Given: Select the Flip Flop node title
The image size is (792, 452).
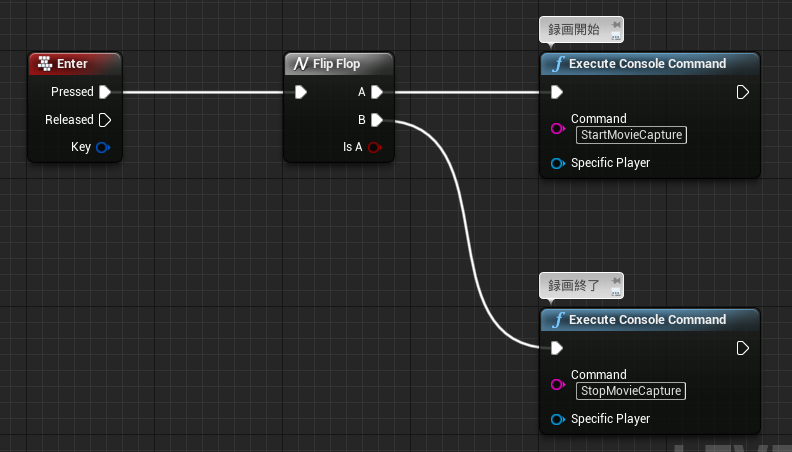Looking at the screenshot, I should click(336, 64).
